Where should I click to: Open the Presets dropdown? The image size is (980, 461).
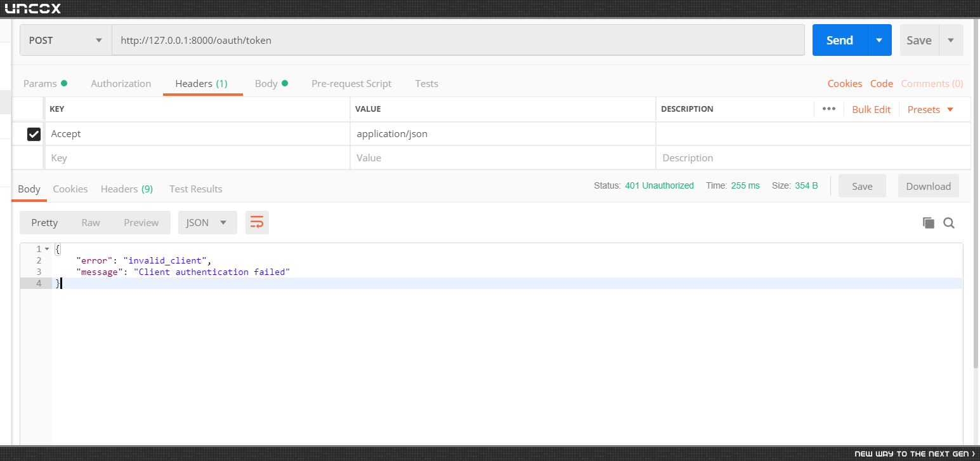point(931,109)
